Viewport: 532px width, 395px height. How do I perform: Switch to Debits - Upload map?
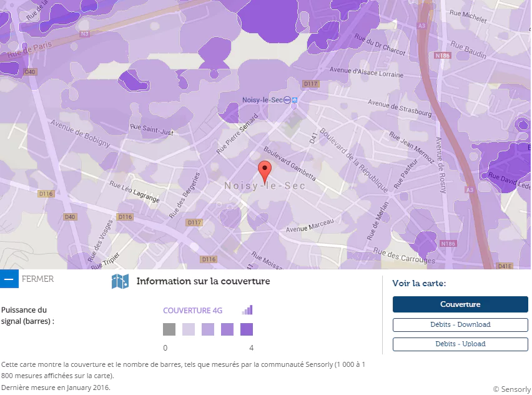coord(460,344)
